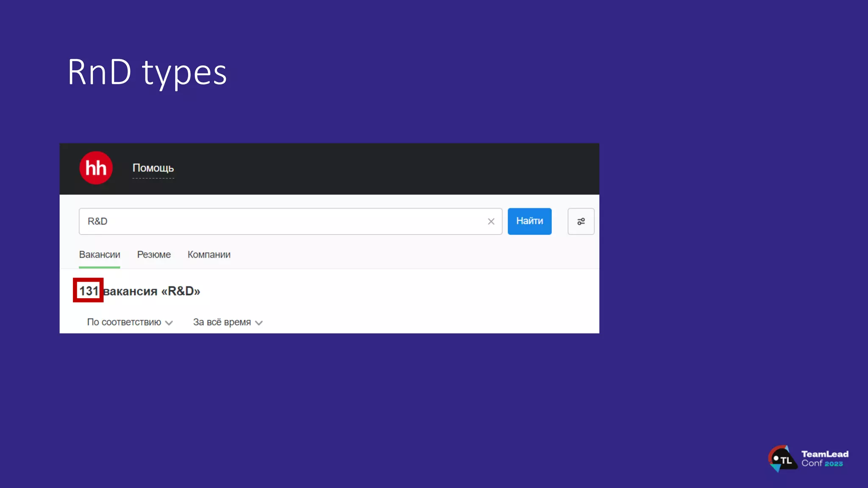
Task: Click green underline beneath Вакансии tab
Action: click(x=100, y=267)
